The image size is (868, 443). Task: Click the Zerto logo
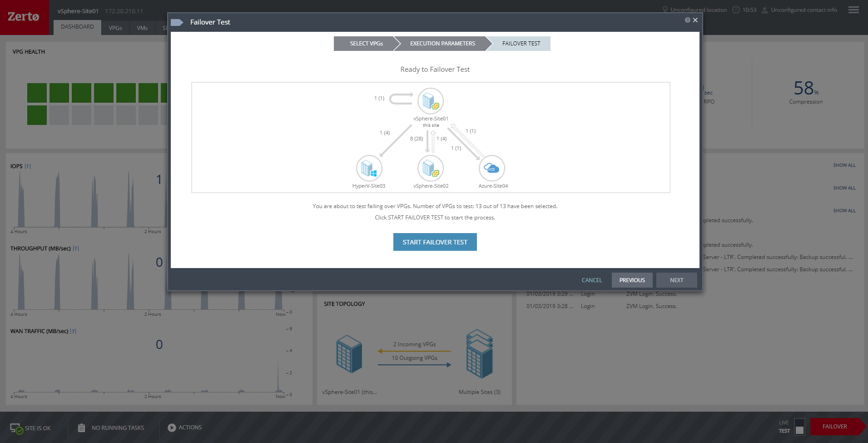click(x=24, y=17)
